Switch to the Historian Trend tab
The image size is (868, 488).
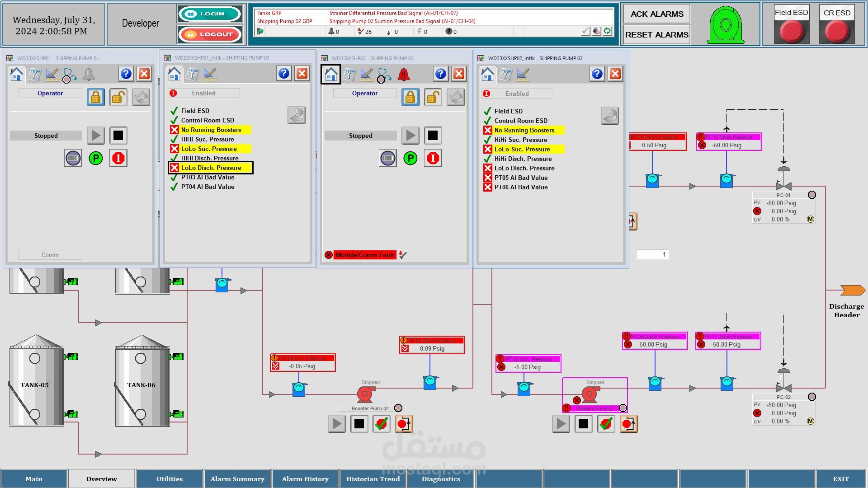(373, 479)
